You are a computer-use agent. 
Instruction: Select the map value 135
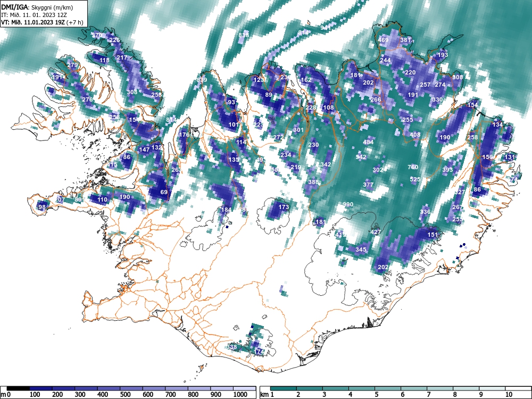[234, 160]
